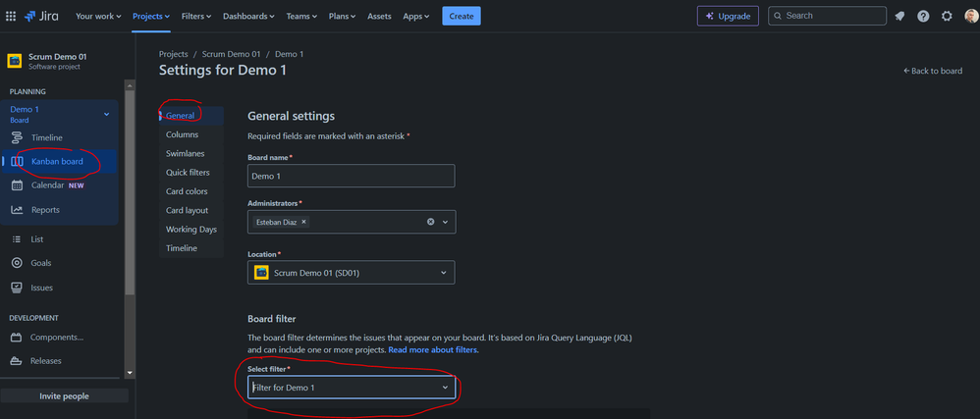The image size is (980, 419).
Task: Click the Scrum Demo 01 breadcrumb link
Action: point(231,54)
